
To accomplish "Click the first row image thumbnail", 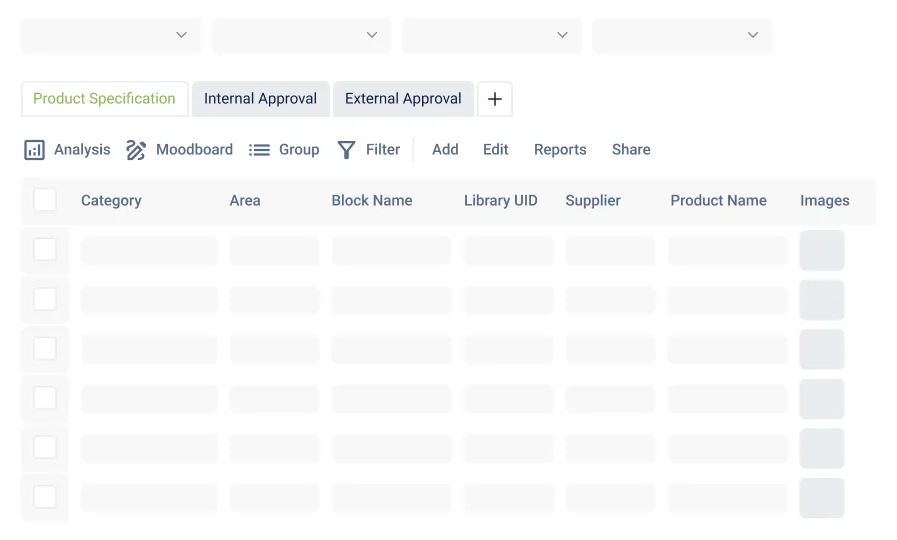I will coord(822,250).
